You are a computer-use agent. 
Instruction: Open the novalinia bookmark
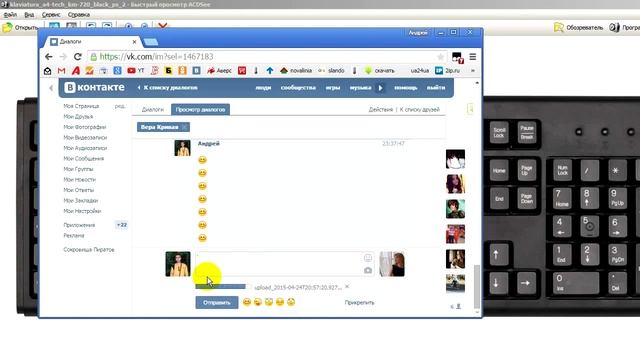296,71
